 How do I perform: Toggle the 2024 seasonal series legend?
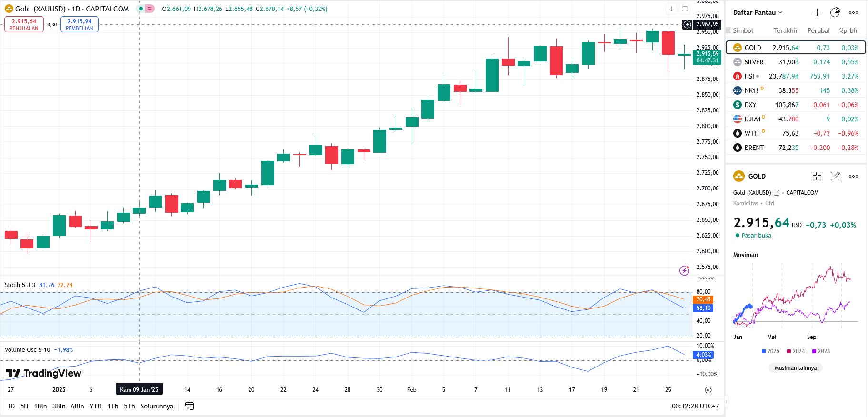pyautogui.click(x=796, y=351)
